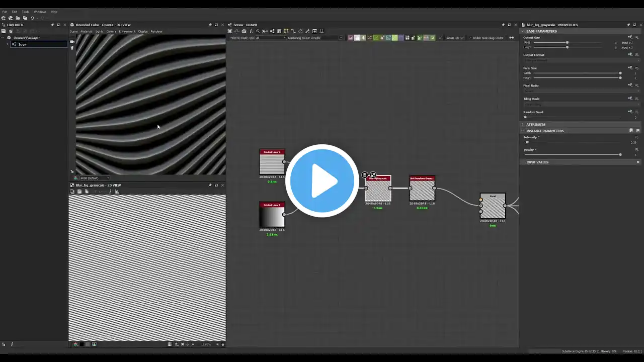Open the Help menu

[54, 12]
